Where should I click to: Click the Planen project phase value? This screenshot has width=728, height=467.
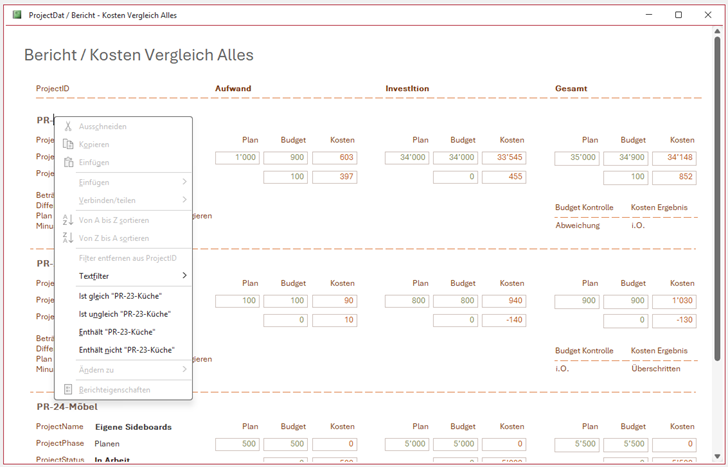pos(107,444)
